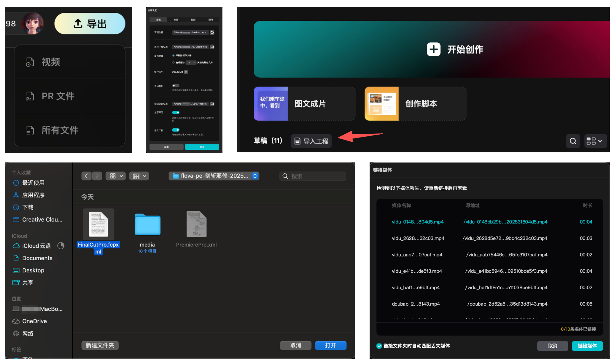Click the 导出 export button

(90, 24)
